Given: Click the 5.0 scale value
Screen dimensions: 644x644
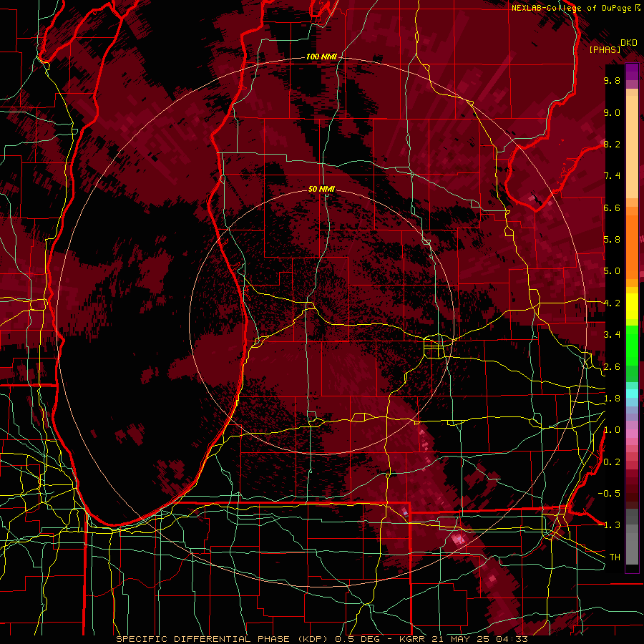Looking at the screenshot, I should coord(612,271).
